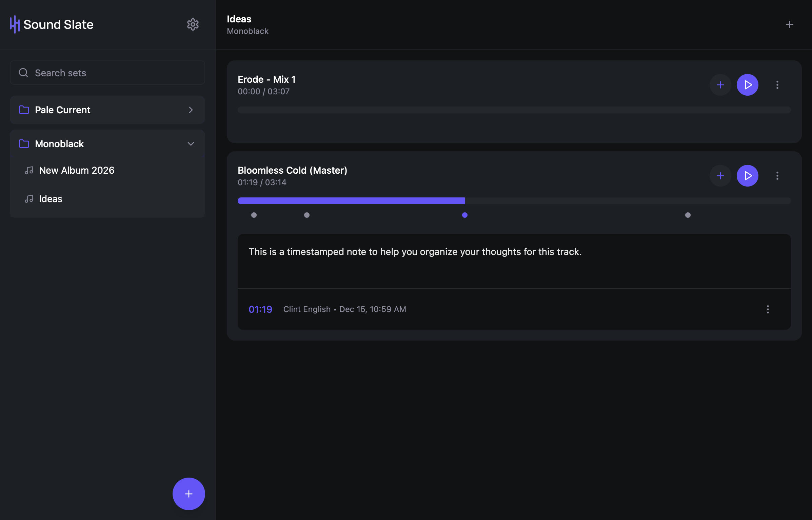This screenshot has height=520, width=812.
Task: Add note to Bloomless Cold (Master)
Action: click(x=720, y=176)
